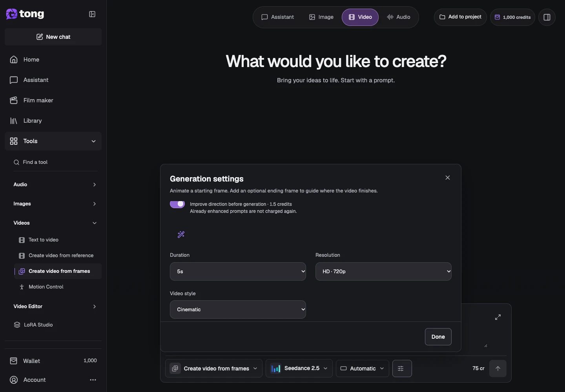This screenshot has height=392, width=565.
Task: Switch to the Image tab
Action: tap(321, 17)
